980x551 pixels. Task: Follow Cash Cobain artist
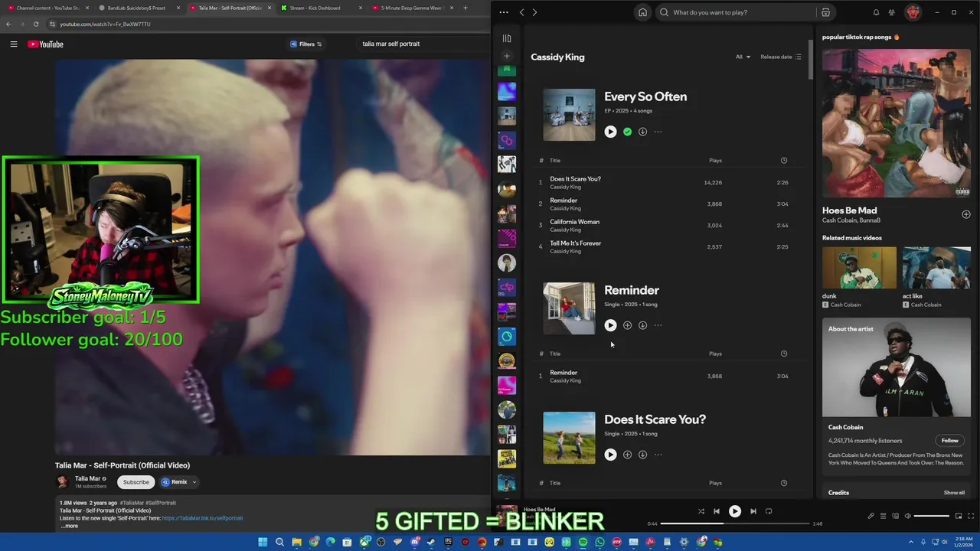click(949, 441)
